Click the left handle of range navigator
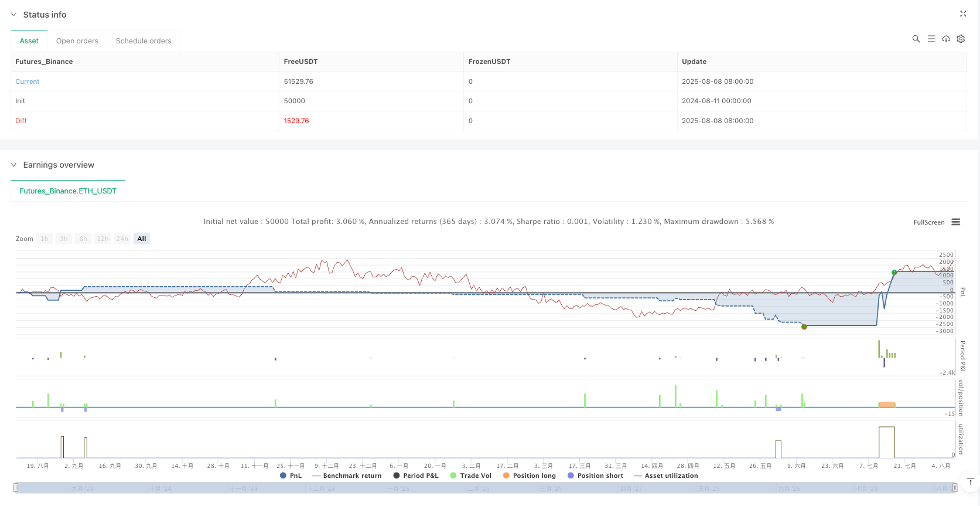Viewport: 980px width, 506px height. tap(16, 487)
